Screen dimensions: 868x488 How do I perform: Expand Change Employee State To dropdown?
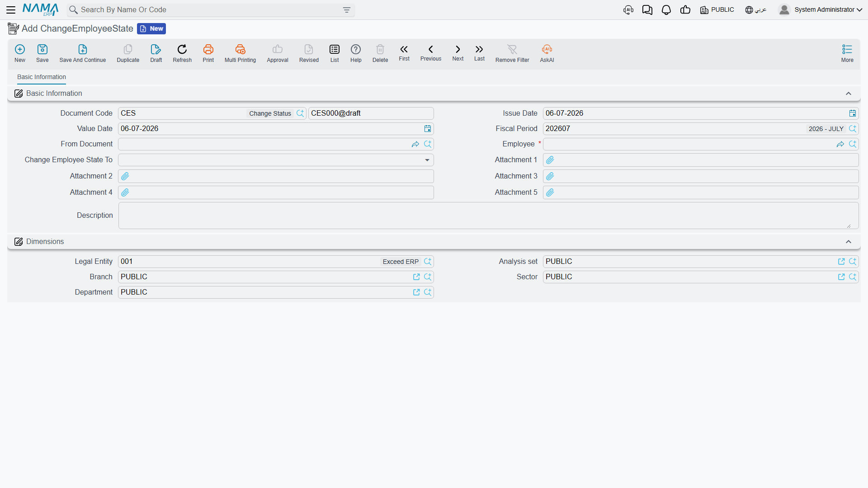click(427, 160)
